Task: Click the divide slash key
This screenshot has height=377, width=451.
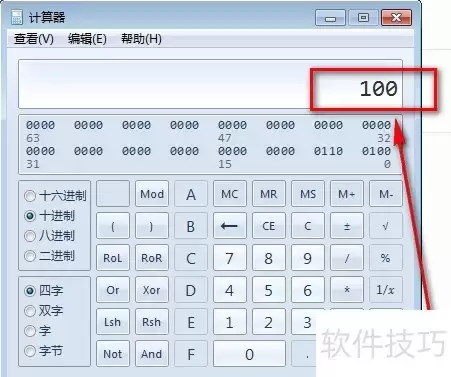Action: (347, 258)
